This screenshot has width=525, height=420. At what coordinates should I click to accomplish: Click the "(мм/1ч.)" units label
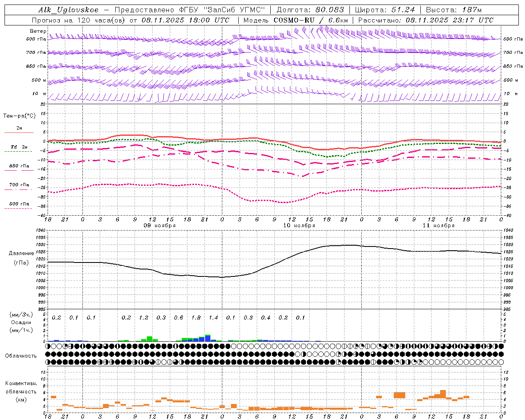[21, 330]
